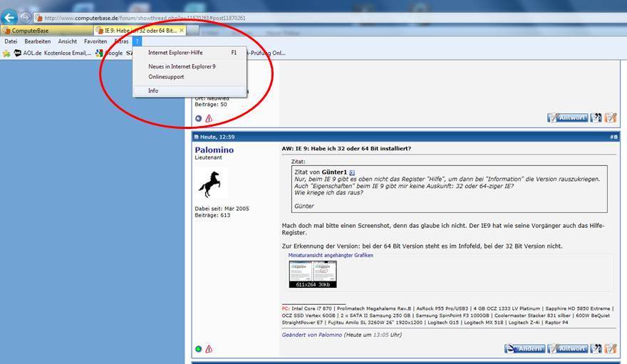Image resolution: width=627 pixels, height=364 pixels.
Task: Open the Google bookmark in favorites bar
Action: pos(109,53)
